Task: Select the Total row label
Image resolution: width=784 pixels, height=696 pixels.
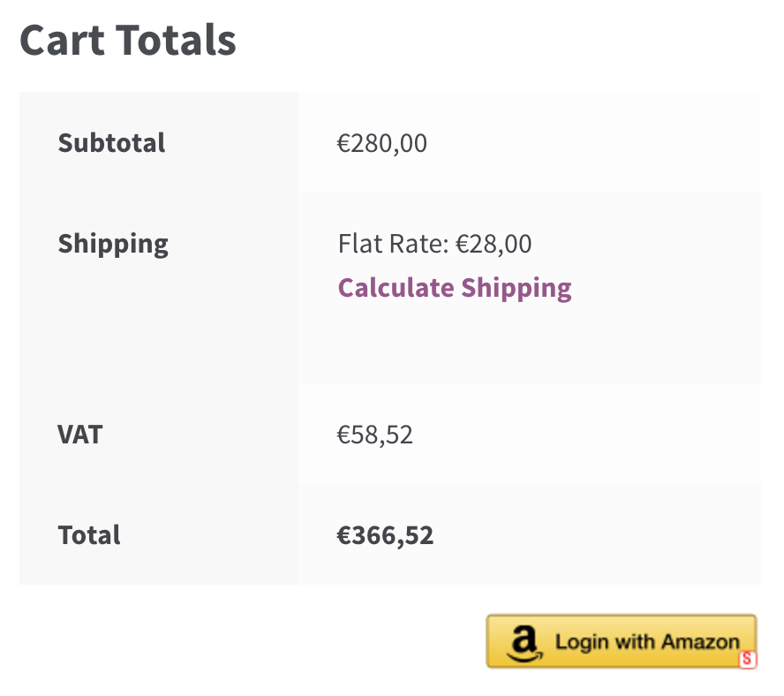Action: click(x=89, y=534)
